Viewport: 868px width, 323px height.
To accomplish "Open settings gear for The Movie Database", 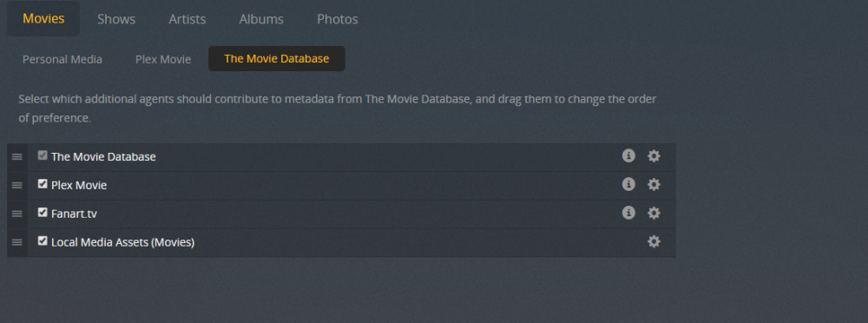I will pos(654,156).
